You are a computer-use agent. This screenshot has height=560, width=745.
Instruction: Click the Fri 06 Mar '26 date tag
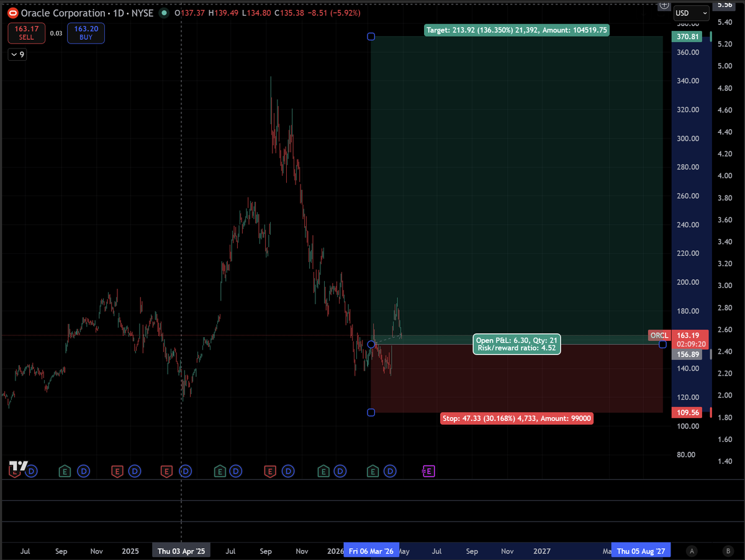(x=371, y=551)
